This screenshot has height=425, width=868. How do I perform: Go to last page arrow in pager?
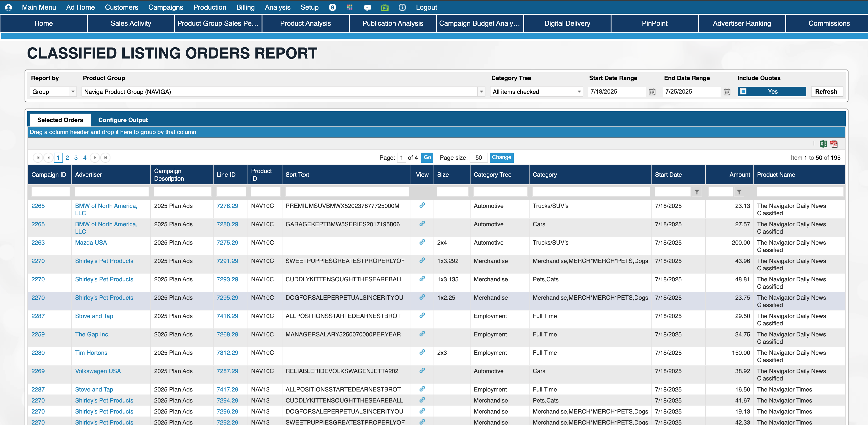pyautogui.click(x=105, y=158)
